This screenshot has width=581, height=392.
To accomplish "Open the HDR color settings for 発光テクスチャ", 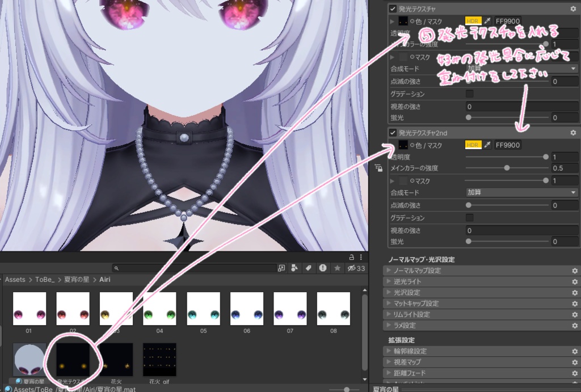I will (x=474, y=20).
